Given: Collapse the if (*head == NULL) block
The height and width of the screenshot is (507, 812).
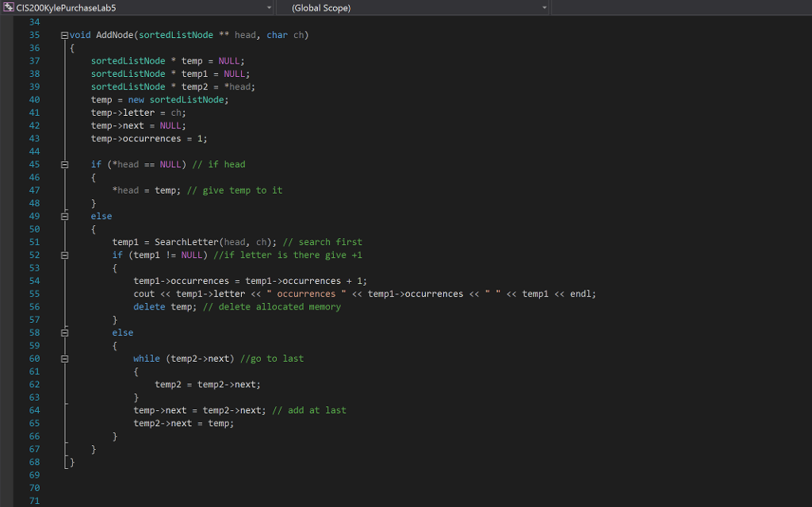Looking at the screenshot, I should pos(64,164).
